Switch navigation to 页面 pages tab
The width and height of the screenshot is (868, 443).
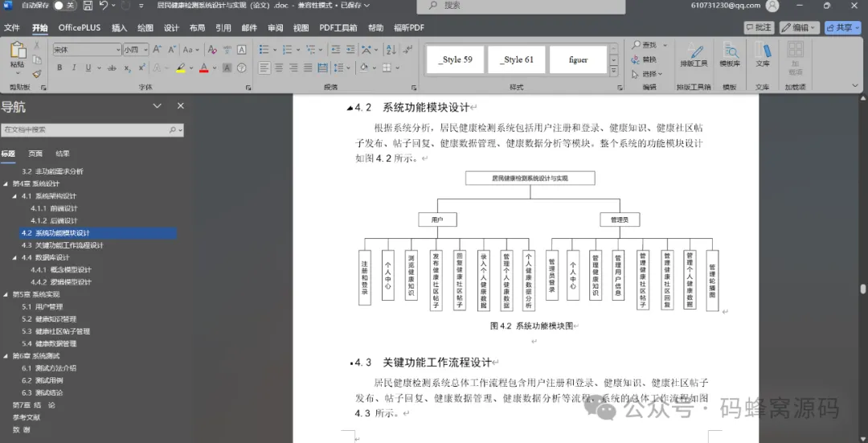(35, 154)
